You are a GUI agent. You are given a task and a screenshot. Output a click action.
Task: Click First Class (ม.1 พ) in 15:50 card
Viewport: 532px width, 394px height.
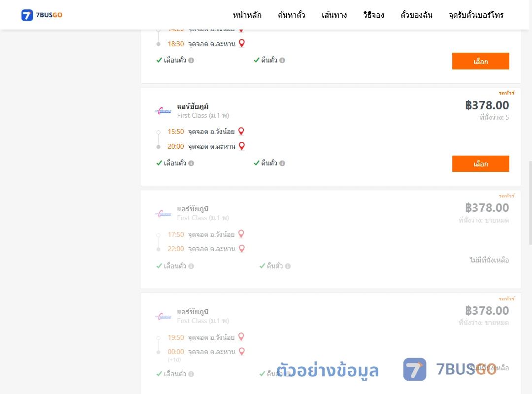pyautogui.click(x=203, y=116)
